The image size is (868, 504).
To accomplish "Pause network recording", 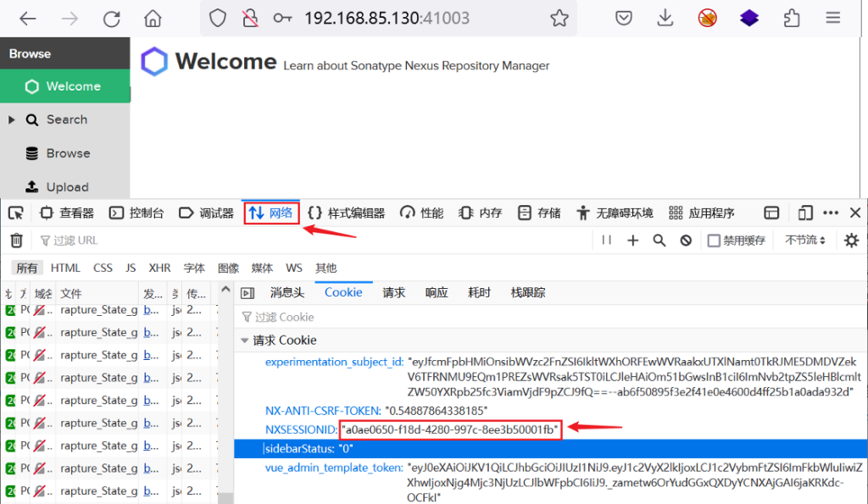I will click(x=607, y=240).
